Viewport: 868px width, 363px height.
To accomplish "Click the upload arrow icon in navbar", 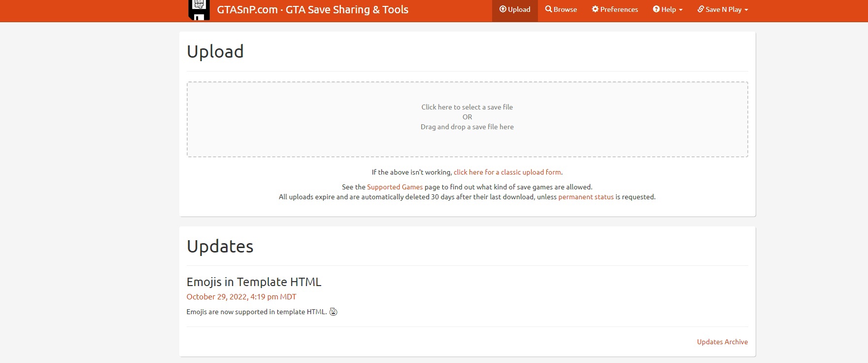I will (x=502, y=9).
